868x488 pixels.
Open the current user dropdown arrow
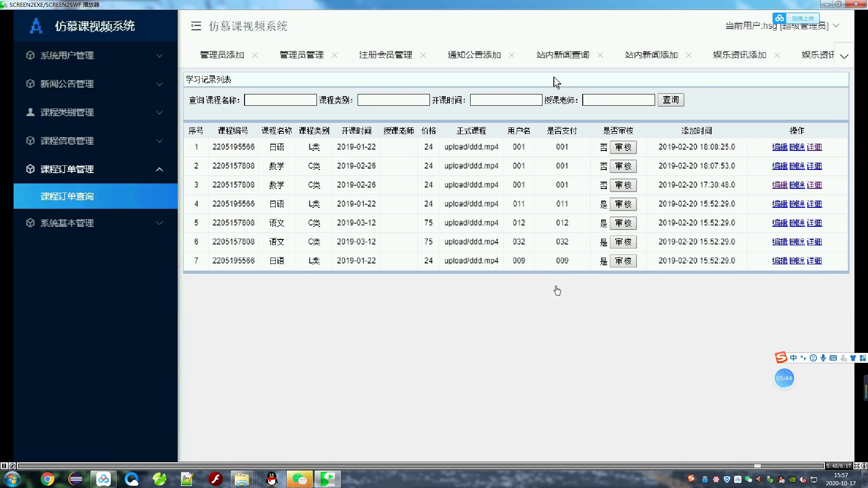[836, 26]
